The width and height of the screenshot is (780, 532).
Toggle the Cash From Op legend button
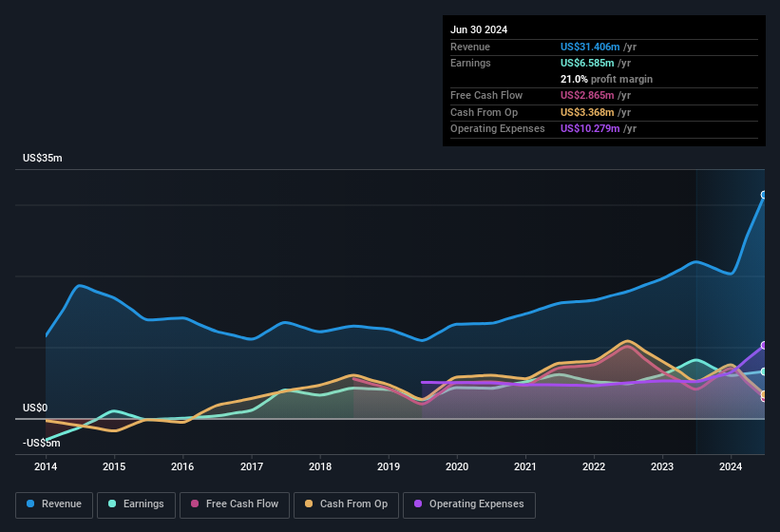346,504
